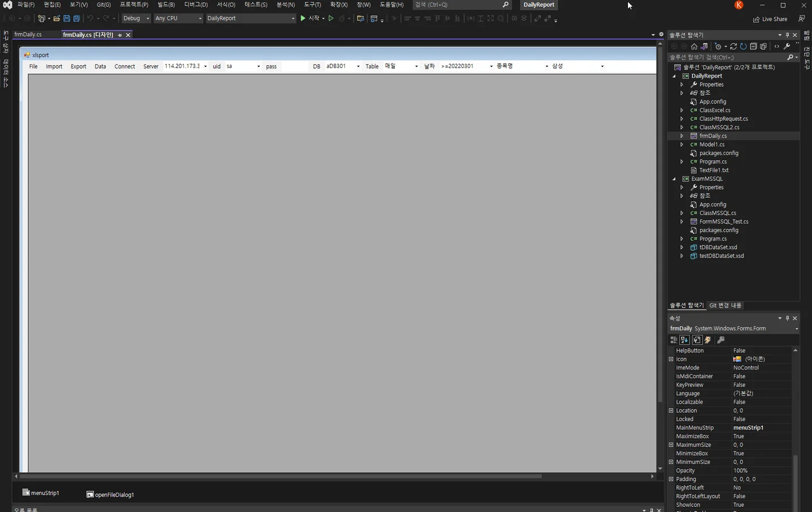812x512 pixels.
Task: Click the form's Import menu item
Action: [54, 66]
